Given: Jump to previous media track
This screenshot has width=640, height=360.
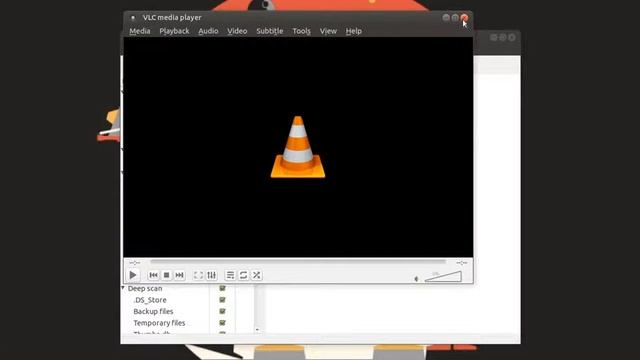Looking at the screenshot, I should tap(153, 275).
